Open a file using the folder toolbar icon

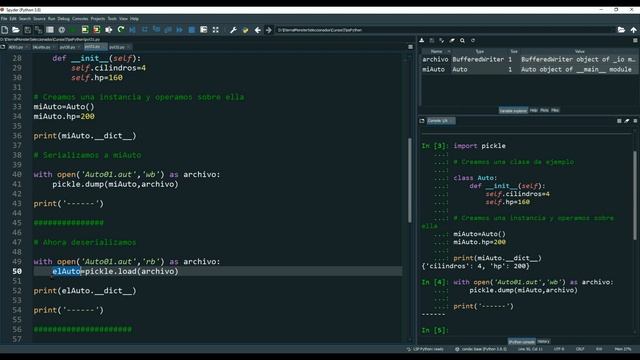pyautogui.click(x=16, y=30)
